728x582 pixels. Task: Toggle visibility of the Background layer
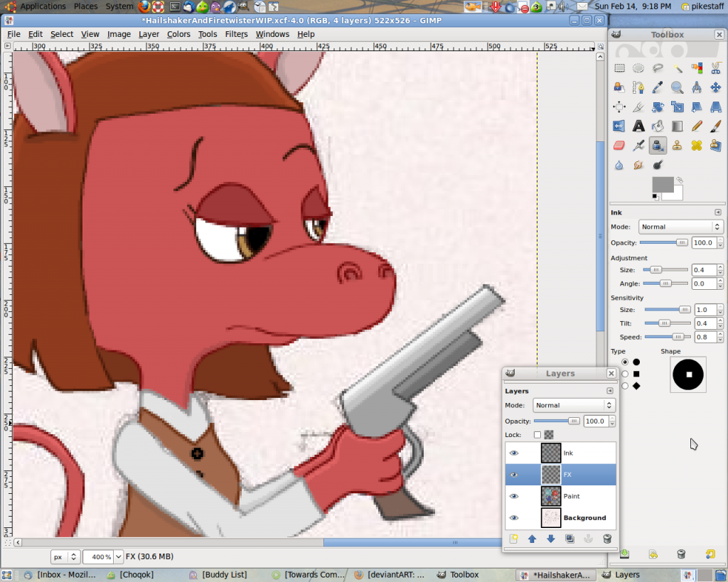(x=514, y=517)
